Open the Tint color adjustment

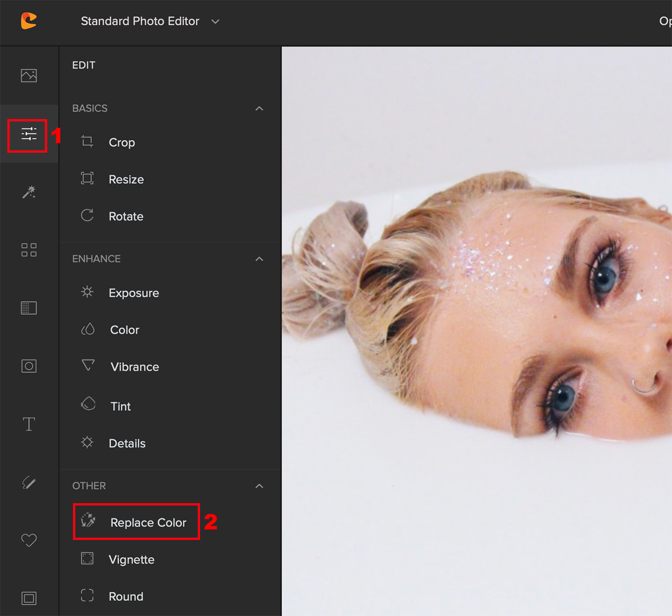tap(120, 407)
